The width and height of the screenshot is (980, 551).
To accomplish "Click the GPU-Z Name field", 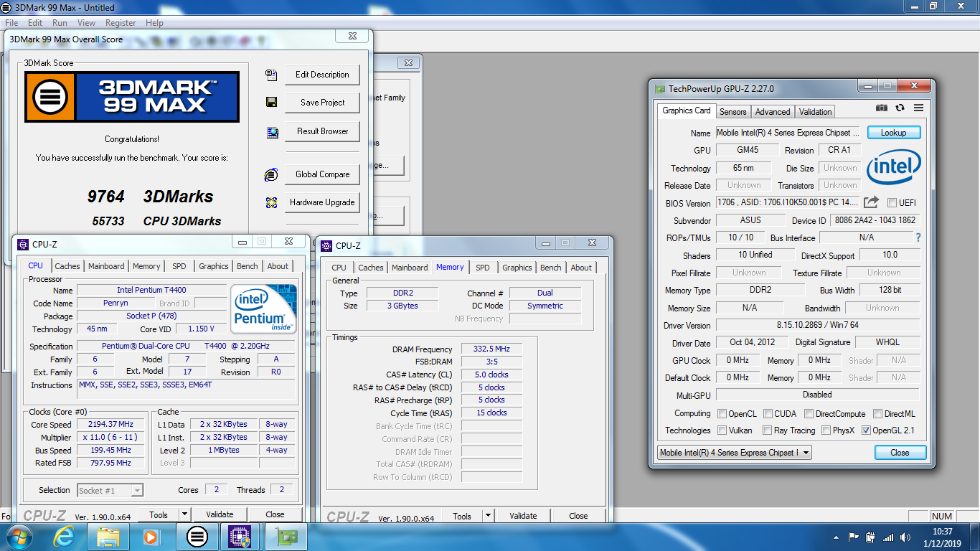I will (x=788, y=133).
